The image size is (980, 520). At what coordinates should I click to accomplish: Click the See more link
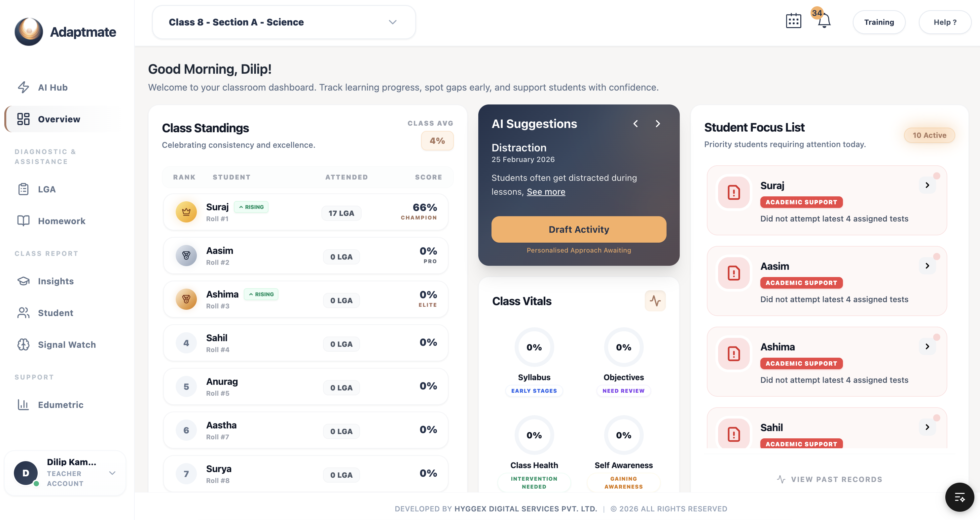coord(546,192)
